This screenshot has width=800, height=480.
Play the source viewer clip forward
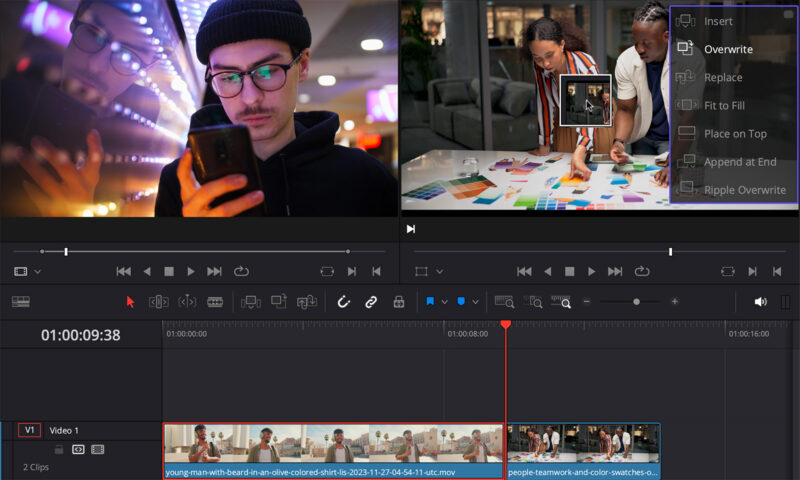tap(190, 271)
